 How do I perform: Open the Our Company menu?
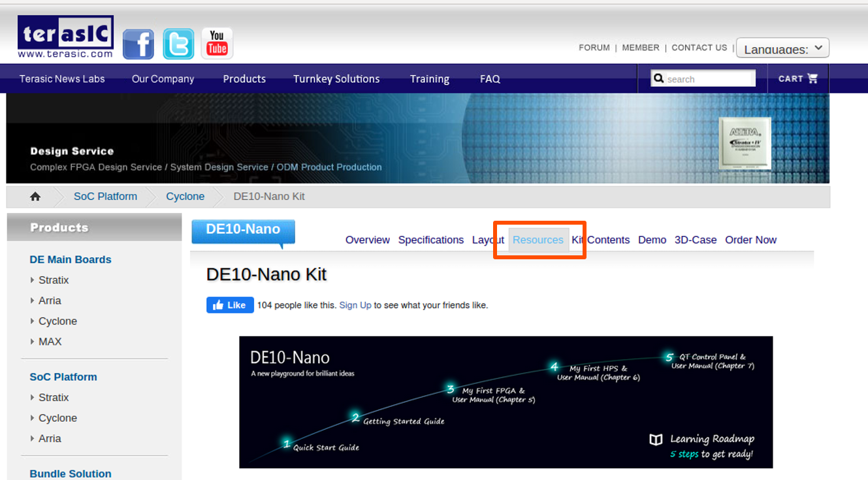click(x=163, y=79)
